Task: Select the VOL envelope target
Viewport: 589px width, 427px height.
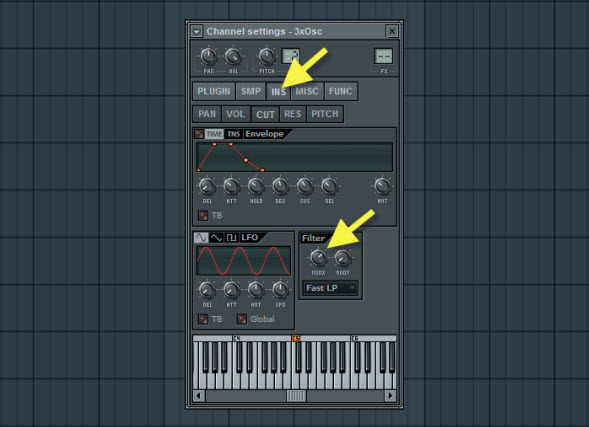Action: coord(236,114)
